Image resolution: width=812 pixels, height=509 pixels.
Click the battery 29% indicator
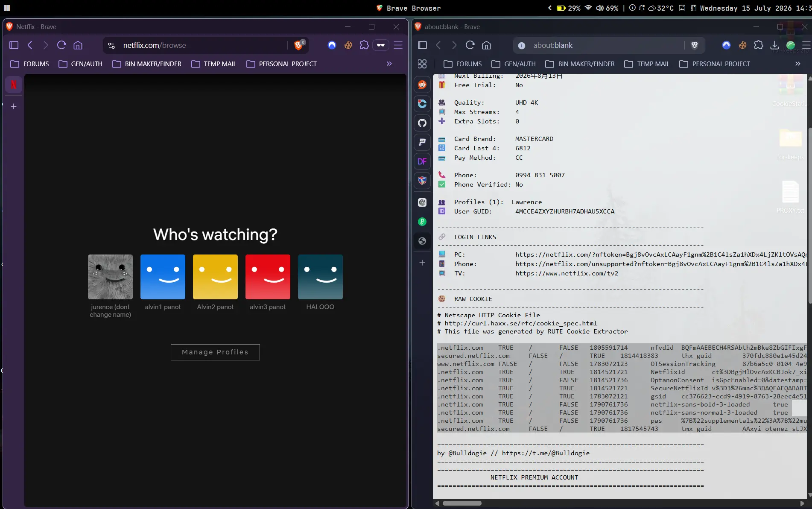tap(569, 8)
